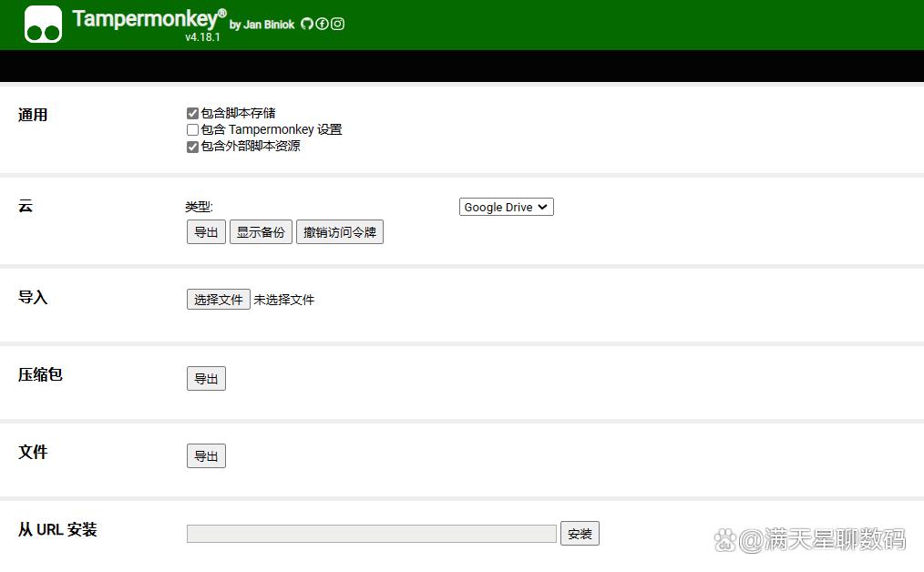Click the 未选择文件 status text
Image resolution: width=924 pixels, height=572 pixels.
(x=284, y=300)
